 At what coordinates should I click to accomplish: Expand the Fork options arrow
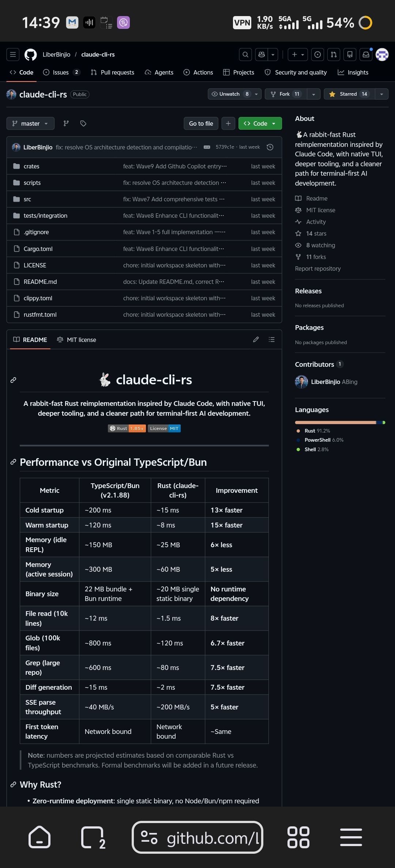313,94
